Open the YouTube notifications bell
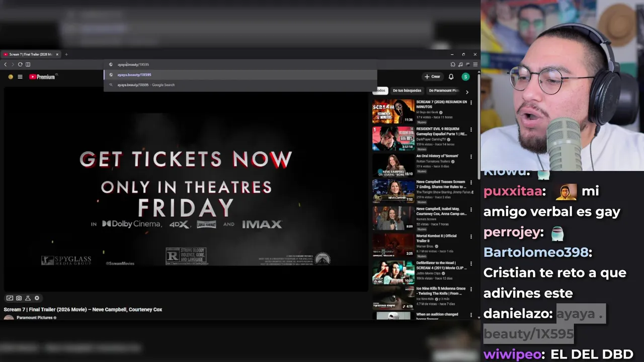Viewport: 644px width, 362px height. pyautogui.click(x=451, y=77)
